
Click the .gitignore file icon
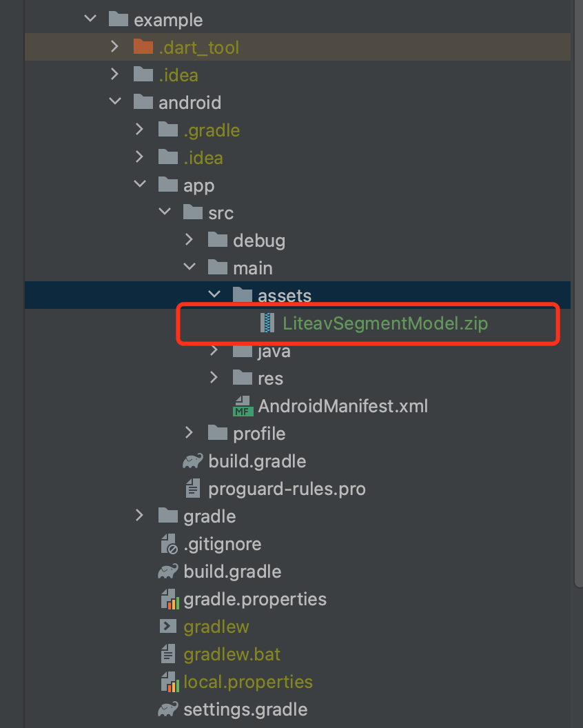[168, 544]
